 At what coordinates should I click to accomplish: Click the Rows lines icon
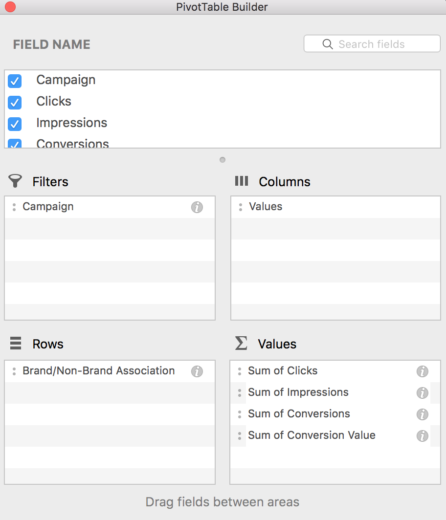point(15,343)
